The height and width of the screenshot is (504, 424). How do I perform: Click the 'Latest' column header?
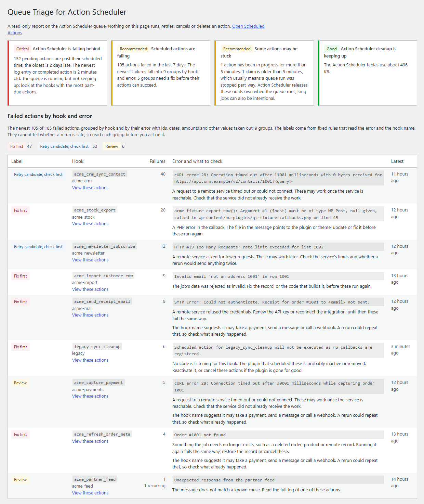pos(397,161)
